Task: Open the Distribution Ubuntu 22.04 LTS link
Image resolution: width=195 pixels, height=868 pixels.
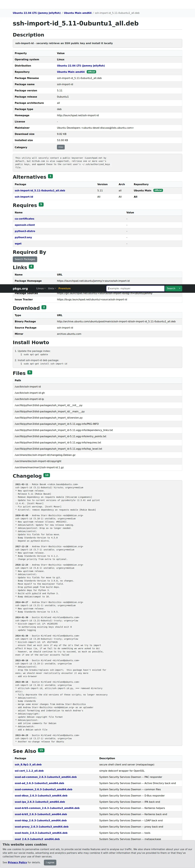Action: pyautogui.click(x=81, y=66)
